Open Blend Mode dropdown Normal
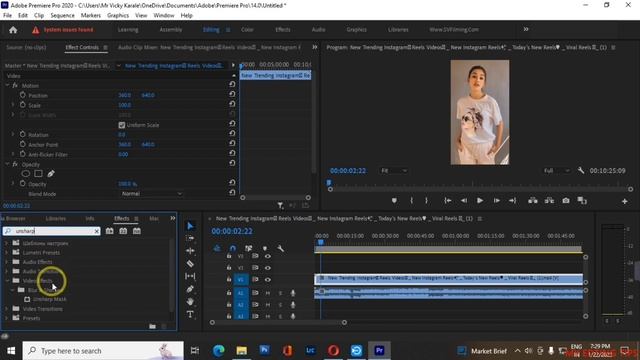640x360 pixels. tap(151, 193)
